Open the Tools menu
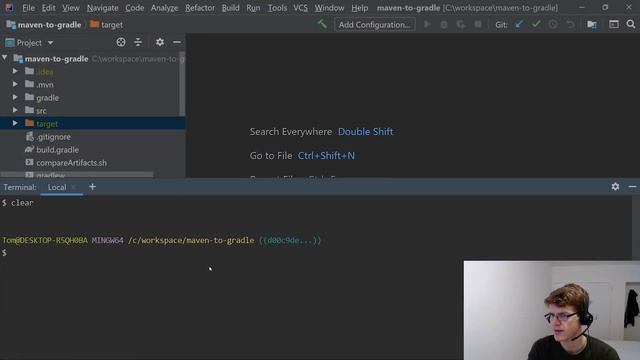The image size is (640, 360). [277, 8]
